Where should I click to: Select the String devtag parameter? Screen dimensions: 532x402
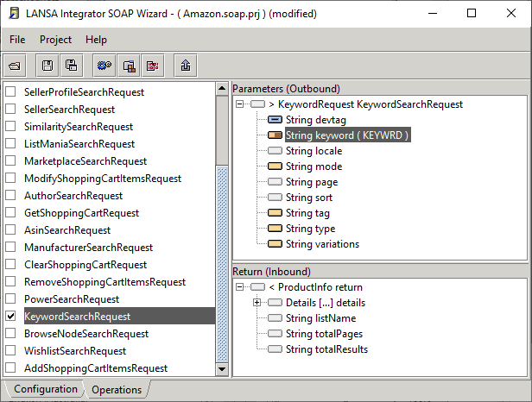coord(316,120)
